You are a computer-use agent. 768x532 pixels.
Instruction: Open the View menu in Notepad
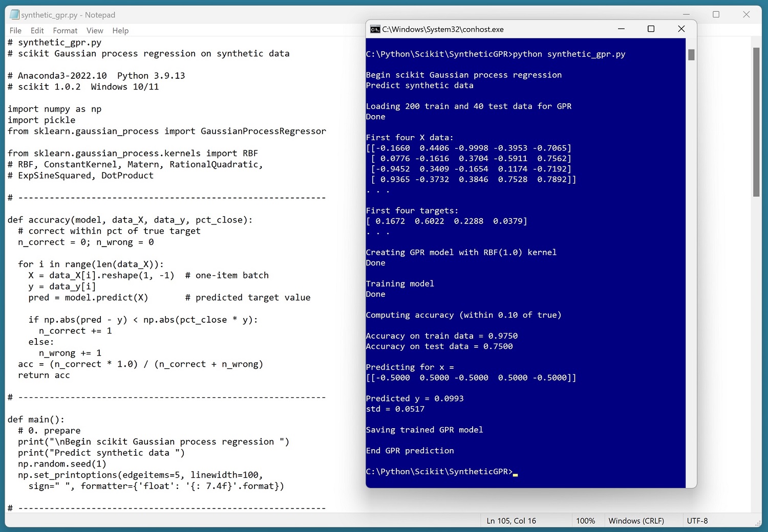[95, 31]
